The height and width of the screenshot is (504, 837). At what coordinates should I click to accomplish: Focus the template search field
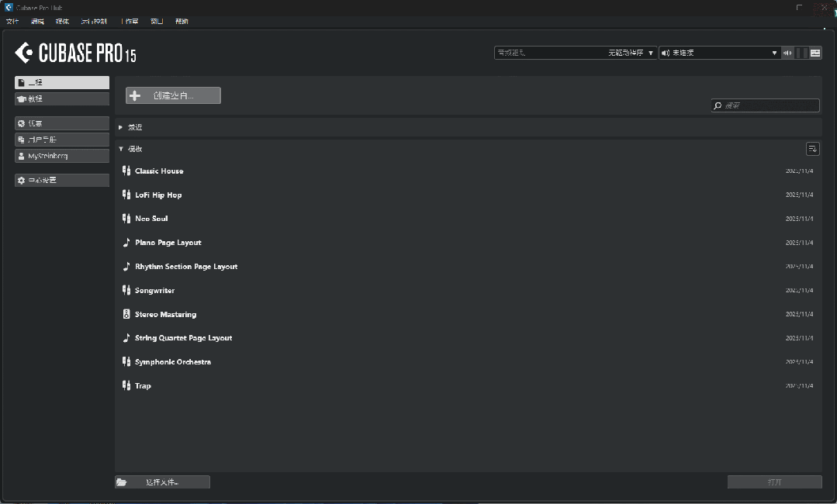pos(766,105)
